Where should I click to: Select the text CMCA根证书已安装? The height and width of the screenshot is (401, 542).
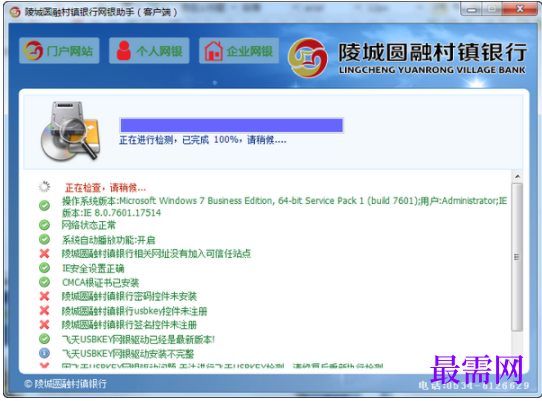[x=100, y=282]
